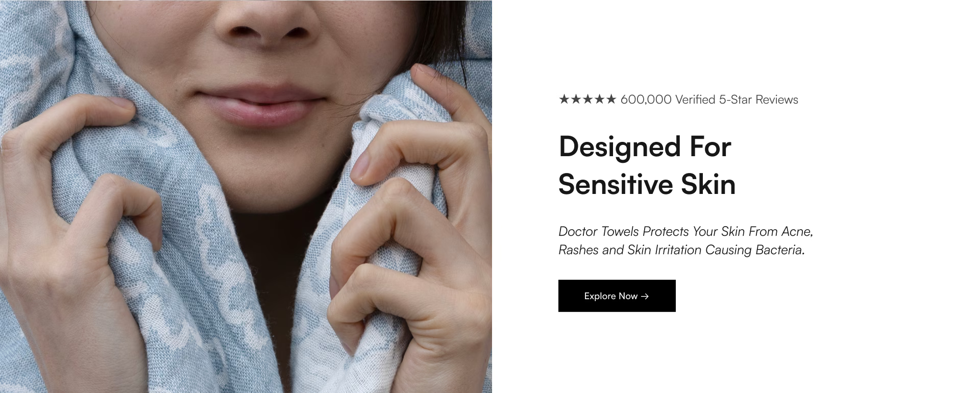Image resolution: width=980 pixels, height=393 pixels.
Task: Click the Explore Now button
Action: tap(617, 296)
